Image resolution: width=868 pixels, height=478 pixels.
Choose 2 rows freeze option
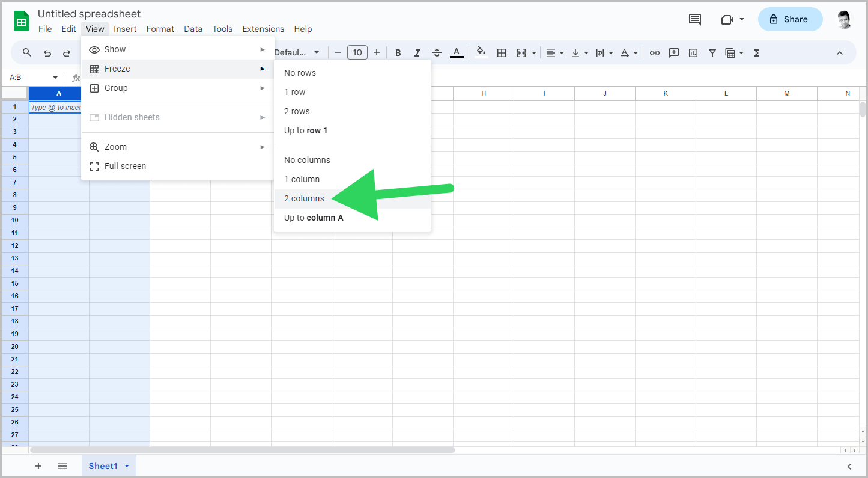click(x=353, y=111)
